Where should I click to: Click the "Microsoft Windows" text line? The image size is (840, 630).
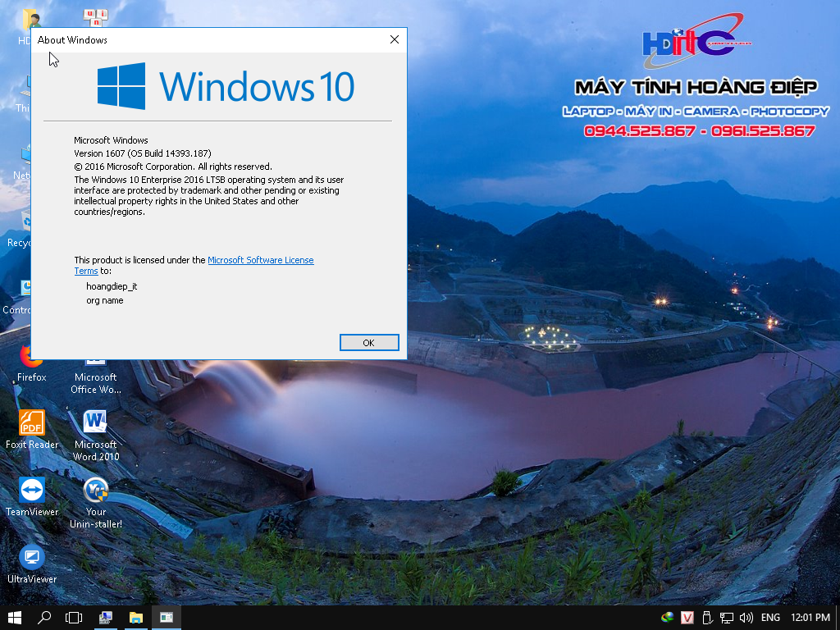click(x=111, y=140)
